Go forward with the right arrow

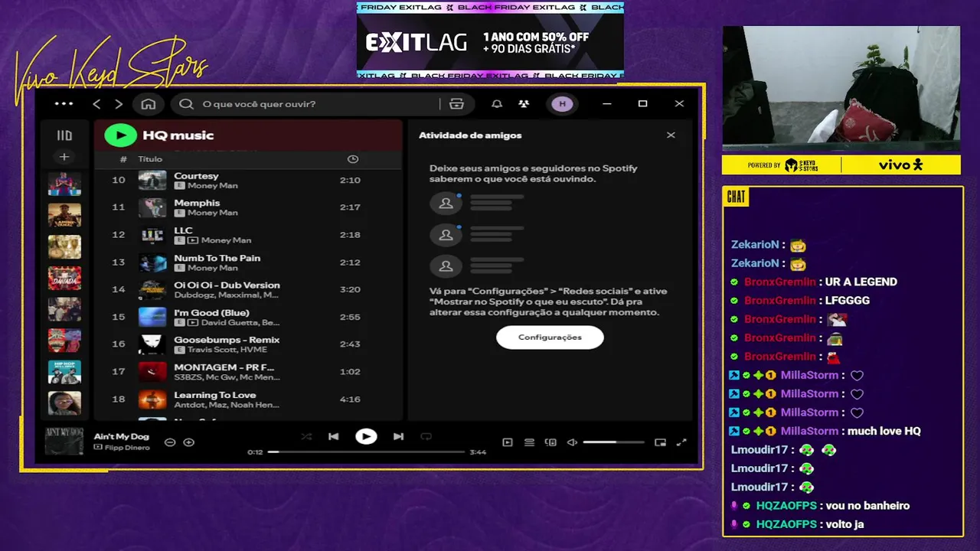pos(119,104)
